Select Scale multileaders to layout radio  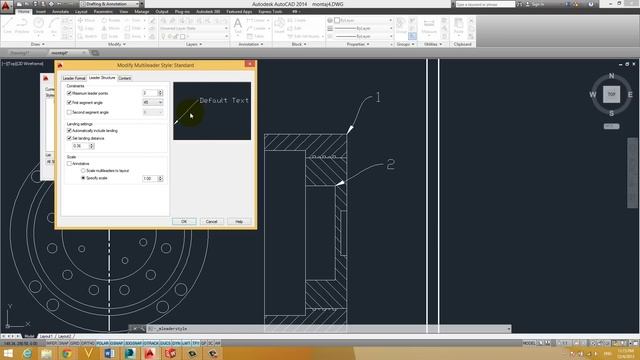pos(83,171)
